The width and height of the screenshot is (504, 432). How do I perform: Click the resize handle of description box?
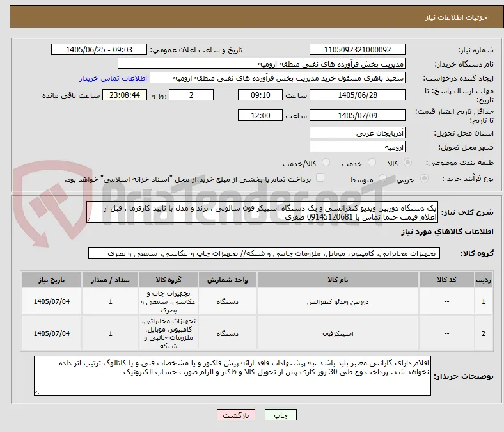(x=90, y=220)
